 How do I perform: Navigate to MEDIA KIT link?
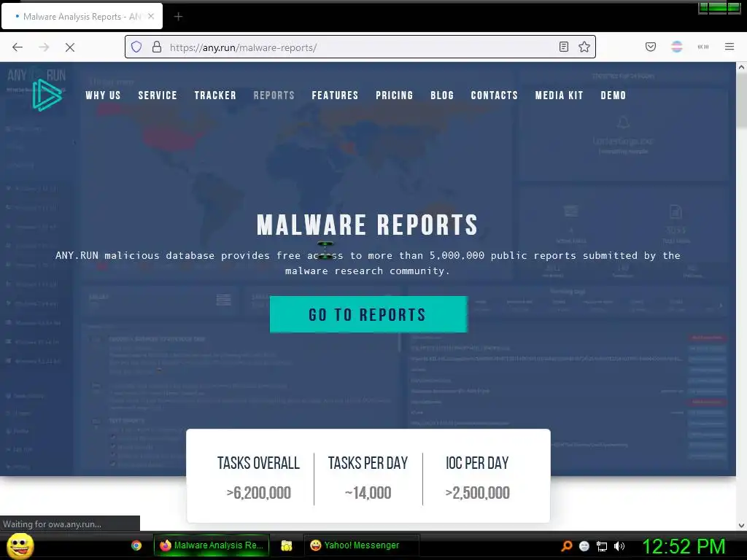point(560,96)
